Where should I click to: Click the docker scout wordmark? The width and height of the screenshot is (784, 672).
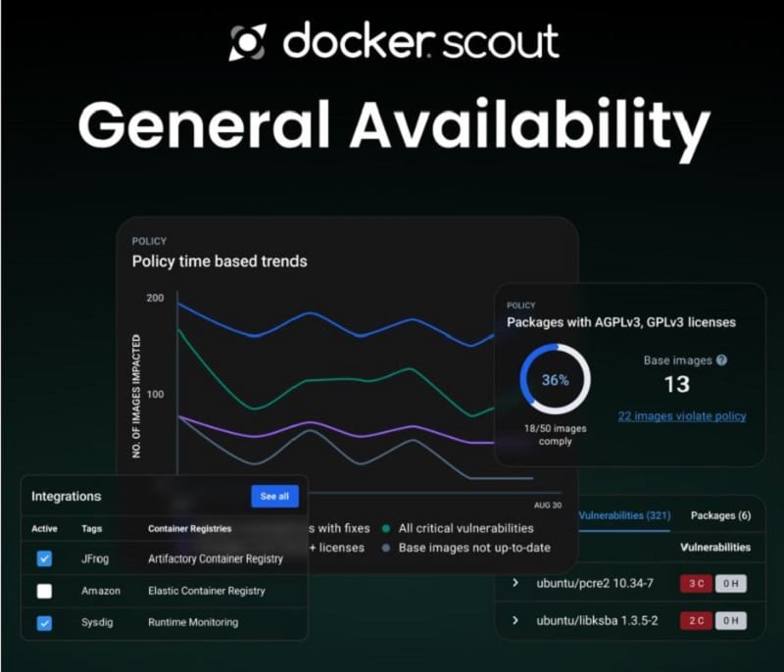click(x=420, y=40)
